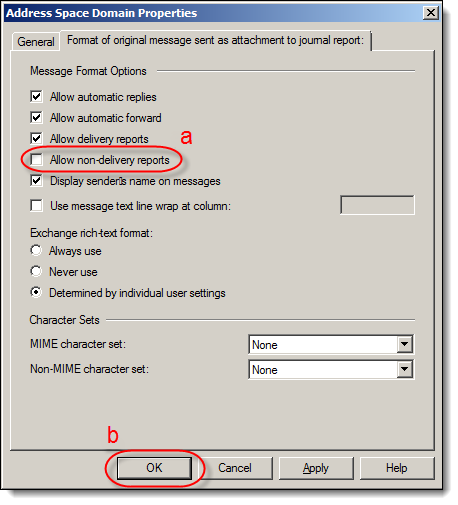
Task: Uncheck Display sender's name on messages
Action: (x=36, y=181)
